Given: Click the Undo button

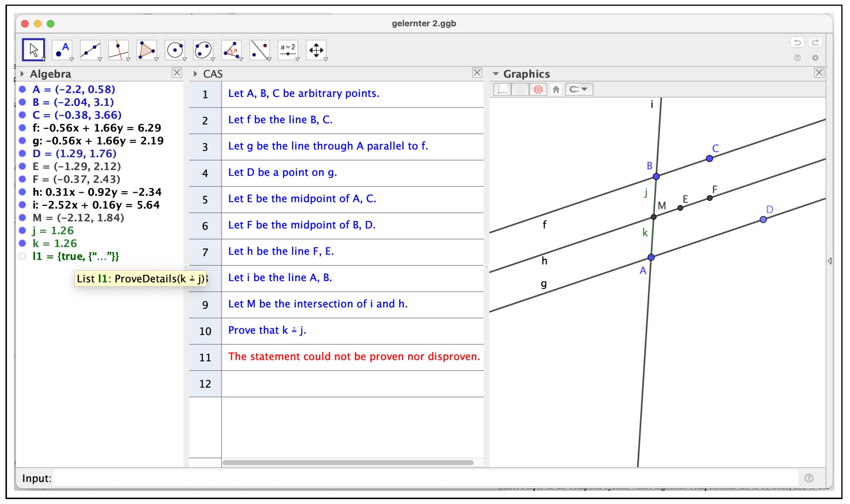Looking at the screenshot, I should (x=797, y=43).
